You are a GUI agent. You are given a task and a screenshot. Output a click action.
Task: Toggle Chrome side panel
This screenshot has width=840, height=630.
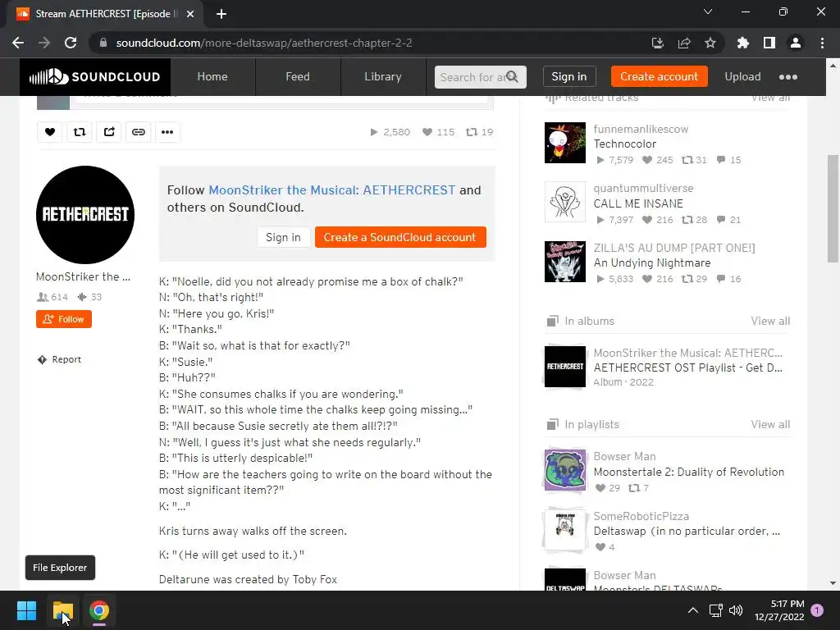coord(769,43)
